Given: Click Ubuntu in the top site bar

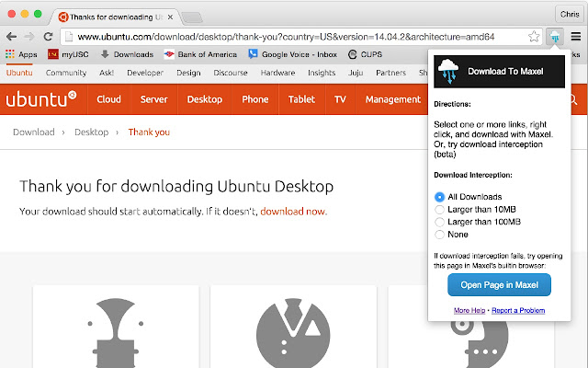Looking at the screenshot, I should (x=19, y=73).
